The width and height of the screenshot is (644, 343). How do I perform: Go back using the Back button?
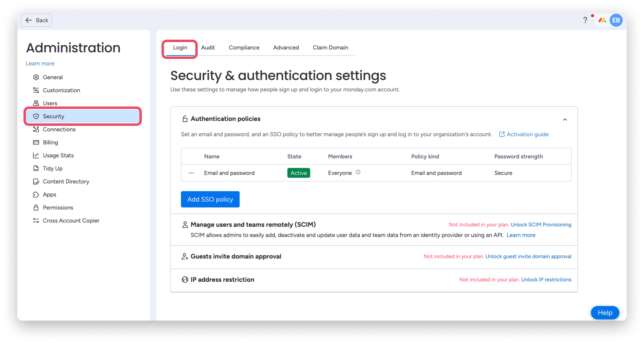click(x=37, y=20)
